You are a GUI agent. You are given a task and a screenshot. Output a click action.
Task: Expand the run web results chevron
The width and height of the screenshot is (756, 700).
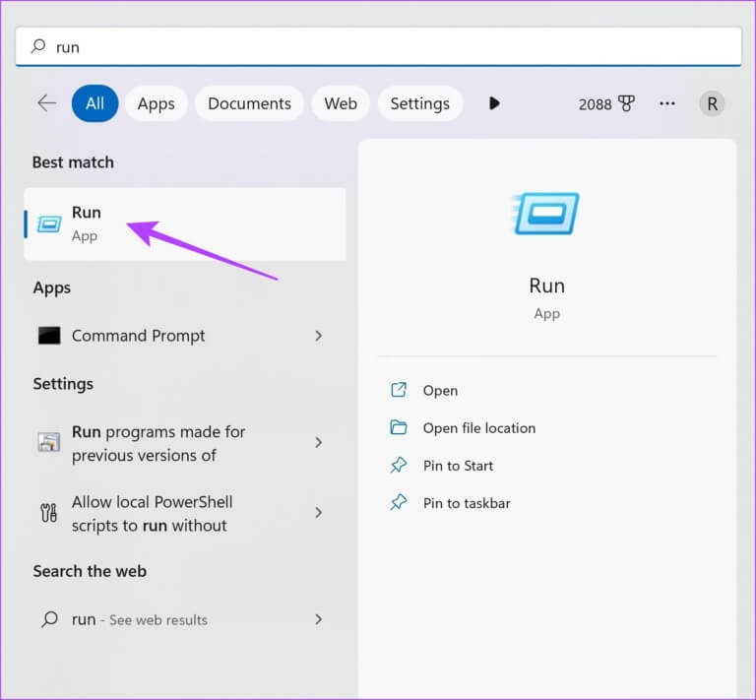coord(318,619)
